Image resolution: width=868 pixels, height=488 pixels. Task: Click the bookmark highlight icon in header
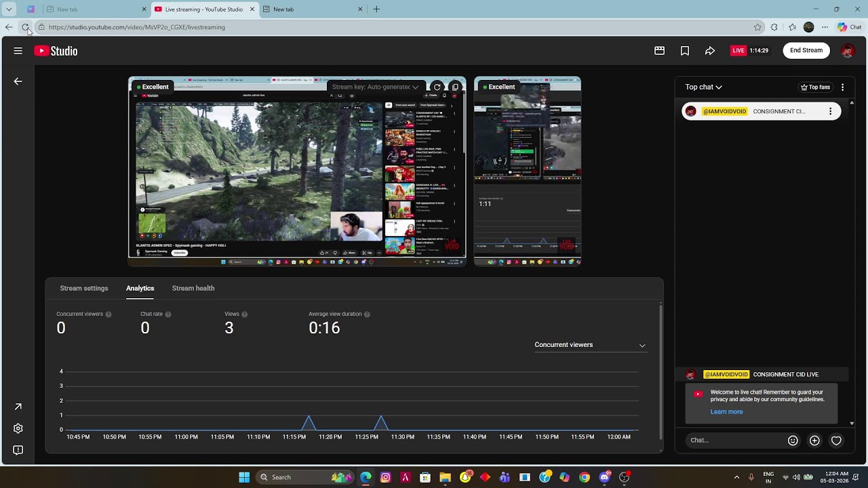(685, 51)
